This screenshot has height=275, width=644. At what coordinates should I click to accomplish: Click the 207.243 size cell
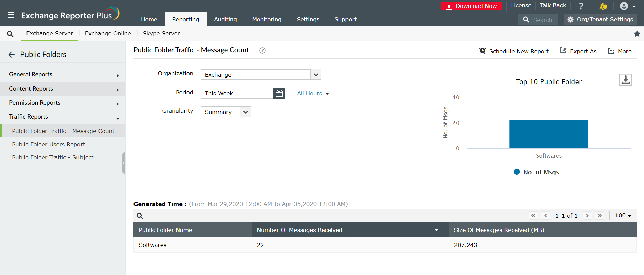click(543, 245)
